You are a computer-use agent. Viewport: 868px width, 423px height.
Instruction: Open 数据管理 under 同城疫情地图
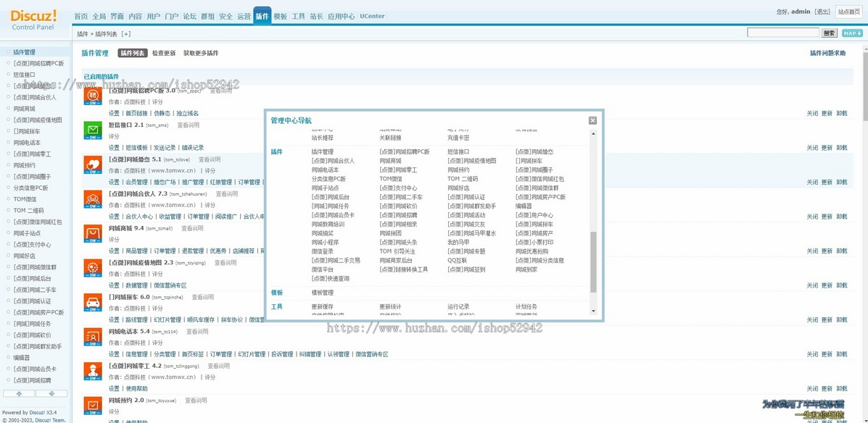tap(137, 285)
